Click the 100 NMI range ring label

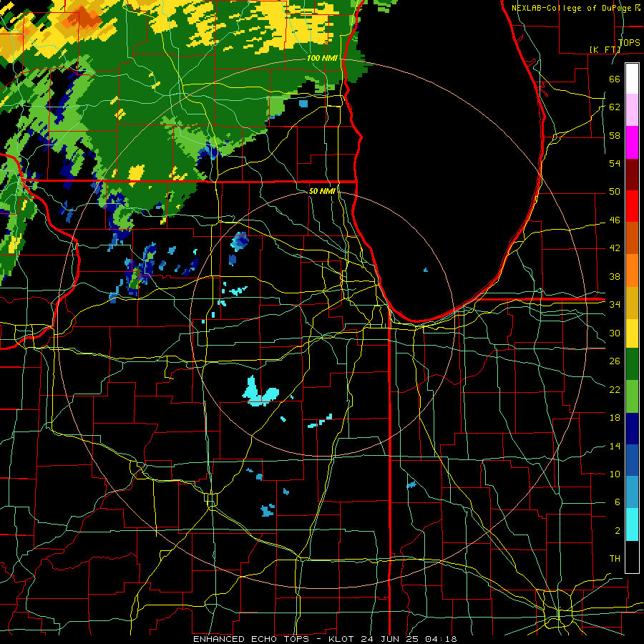pos(323,58)
